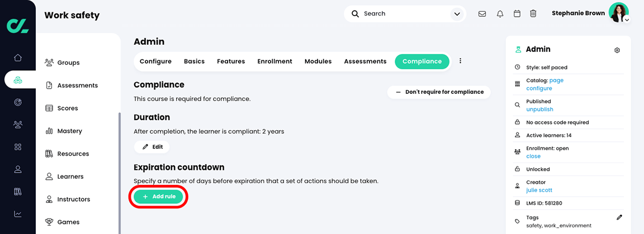
Task: Open the Groups people icon in dark sidebar
Action: coord(18,124)
